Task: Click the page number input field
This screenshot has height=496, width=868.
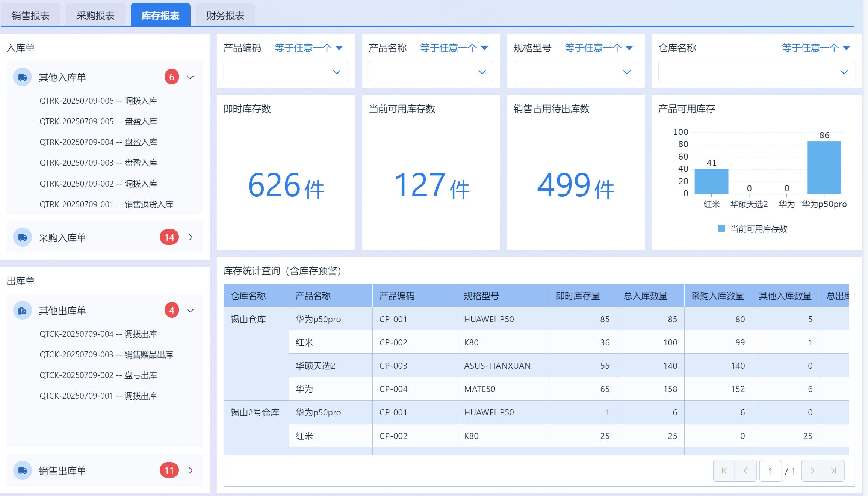Action: pyautogui.click(x=770, y=471)
